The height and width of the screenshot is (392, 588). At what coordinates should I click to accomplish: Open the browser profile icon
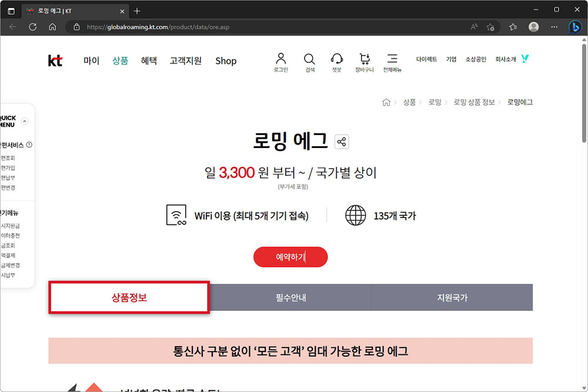pos(534,27)
